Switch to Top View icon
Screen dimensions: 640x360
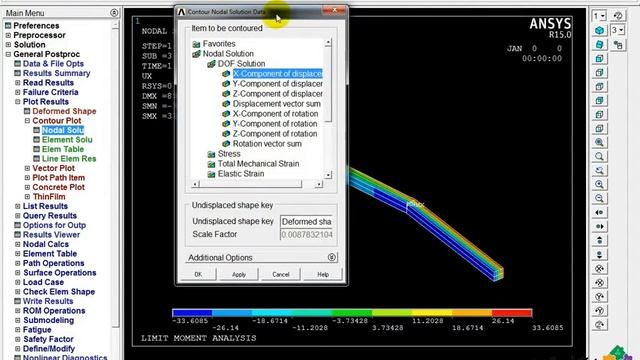[599, 87]
